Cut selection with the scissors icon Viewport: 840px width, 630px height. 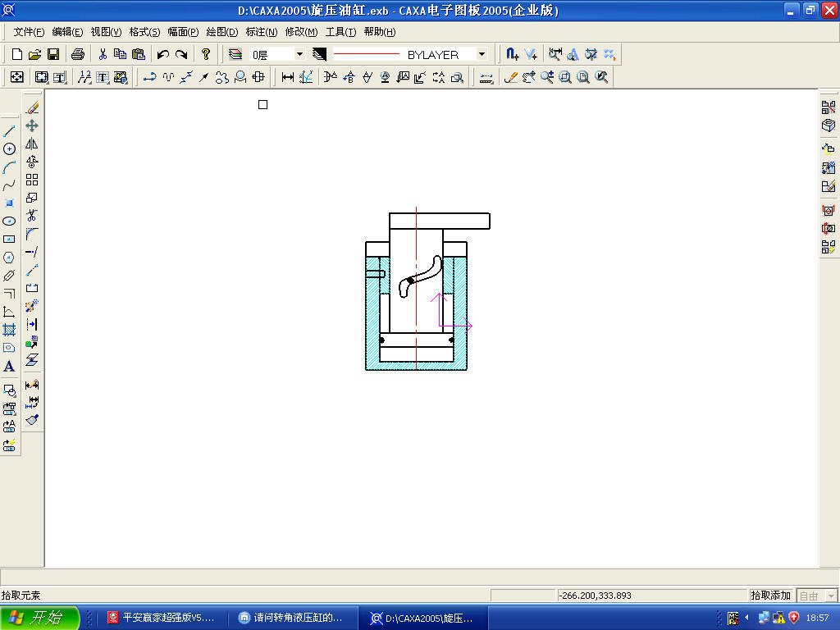(103, 54)
